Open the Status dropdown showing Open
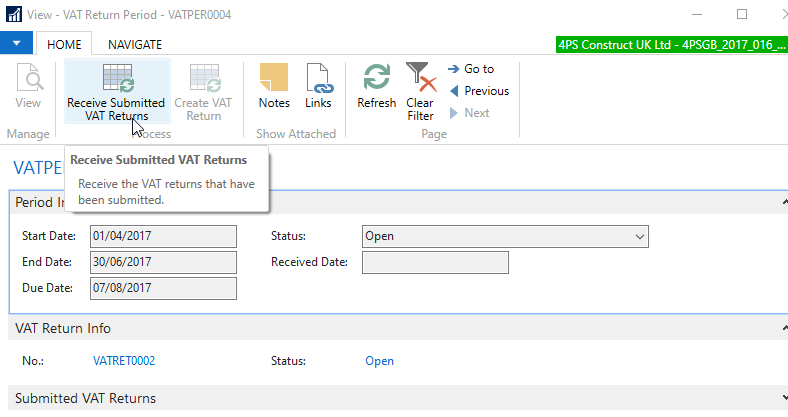 (x=504, y=236)
